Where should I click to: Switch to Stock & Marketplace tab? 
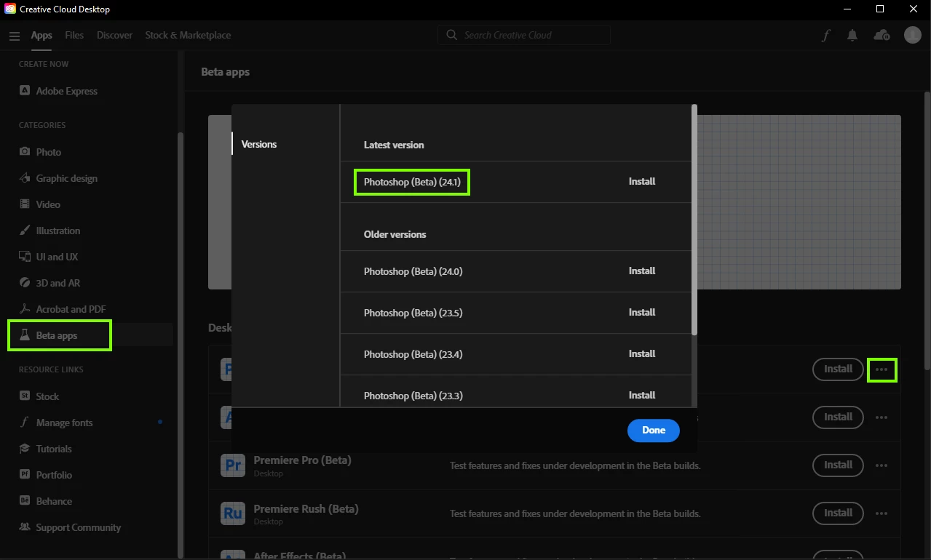[x=188, y=35]
